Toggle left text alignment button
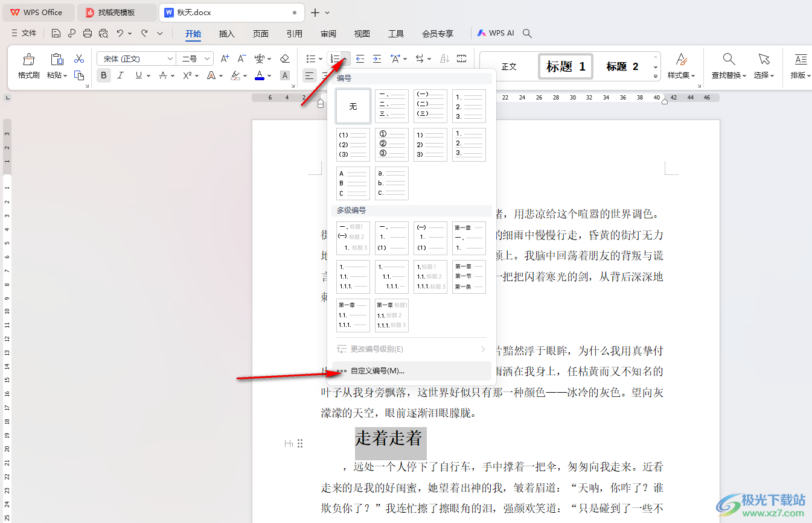Screen dimensions: 812x523 pos(309,75)
